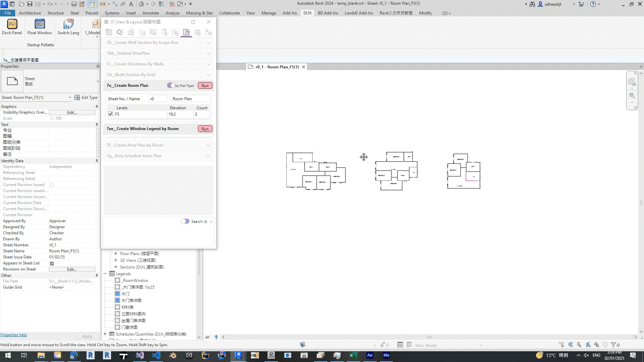This screenshot has height=362, width=644.
Task: Open the File menu
Action: [8, 13]
